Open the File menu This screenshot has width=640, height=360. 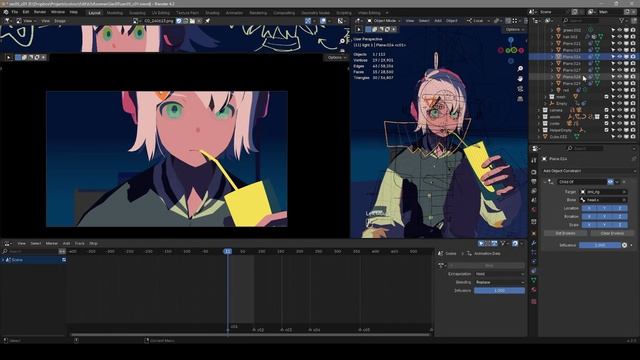[x=15, y=12]
